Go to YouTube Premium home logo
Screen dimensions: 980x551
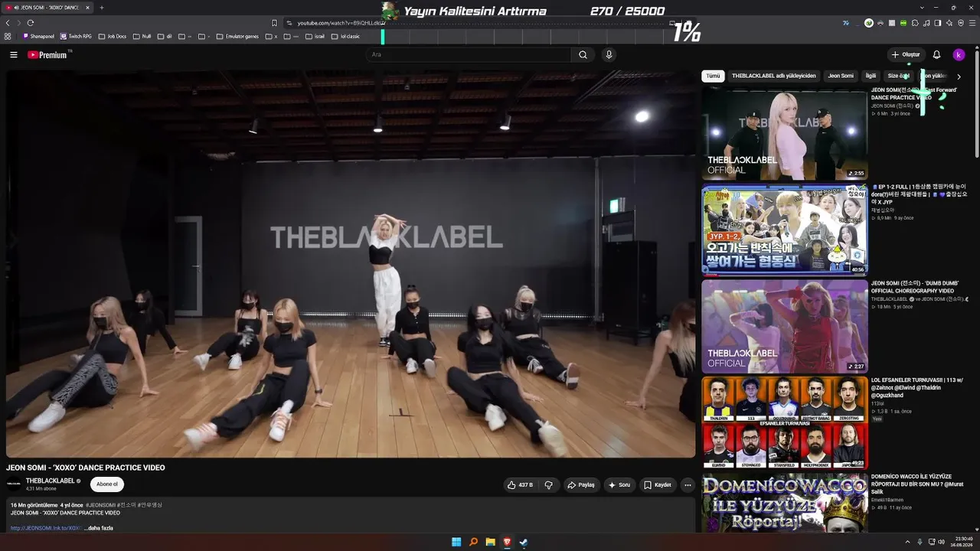47,55
